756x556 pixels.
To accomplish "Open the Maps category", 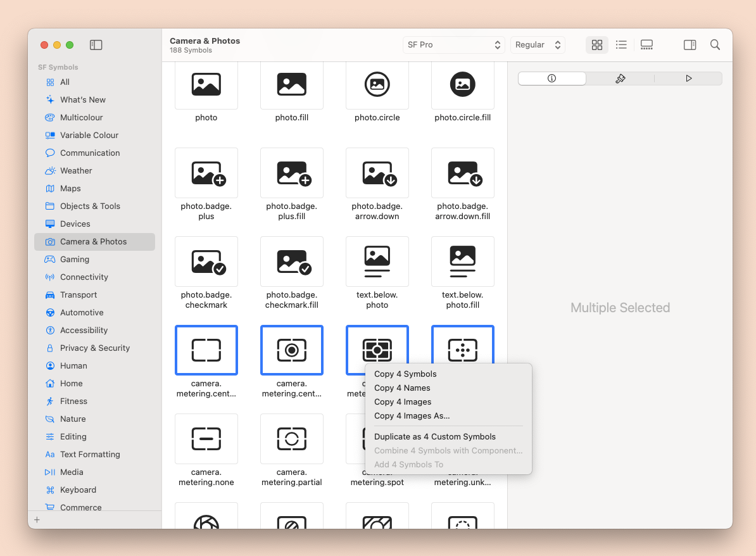I will 94,189.
